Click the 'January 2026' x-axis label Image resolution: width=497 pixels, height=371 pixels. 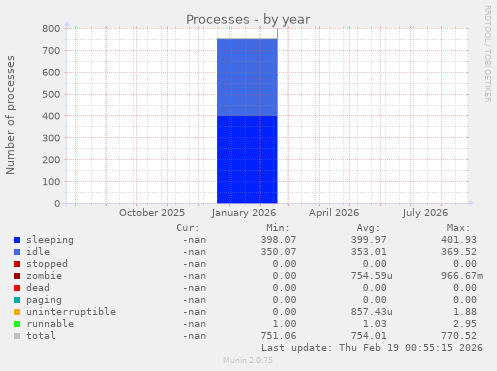244,213
